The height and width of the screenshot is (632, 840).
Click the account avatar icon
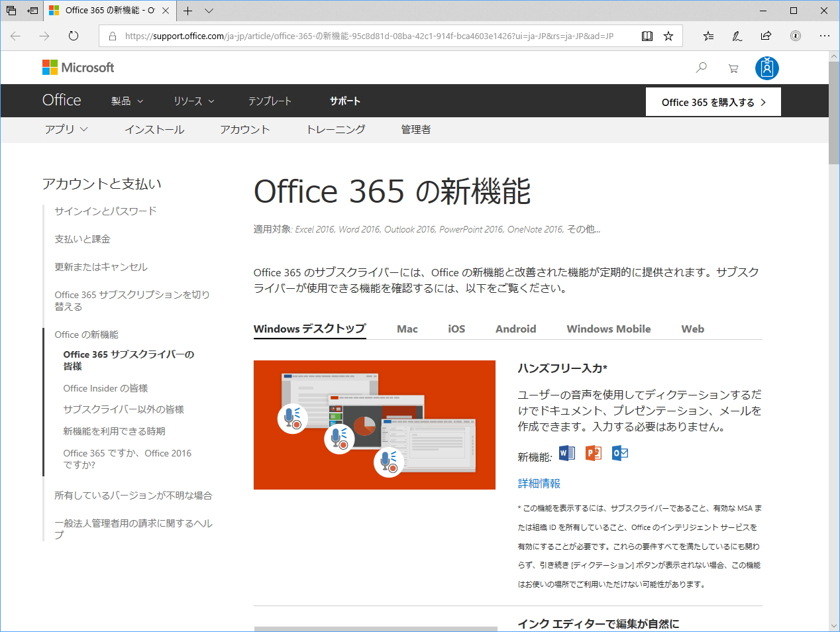766,67
